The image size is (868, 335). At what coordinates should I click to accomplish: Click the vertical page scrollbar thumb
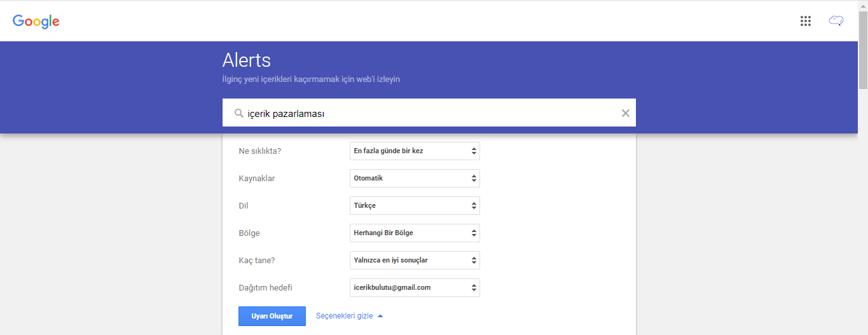(863, 49)
